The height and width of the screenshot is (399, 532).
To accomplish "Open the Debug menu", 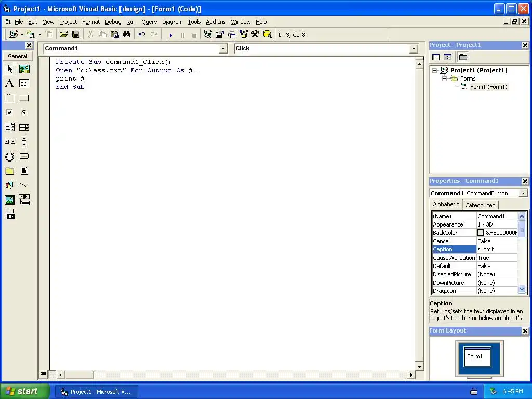I will coord(113,22).
